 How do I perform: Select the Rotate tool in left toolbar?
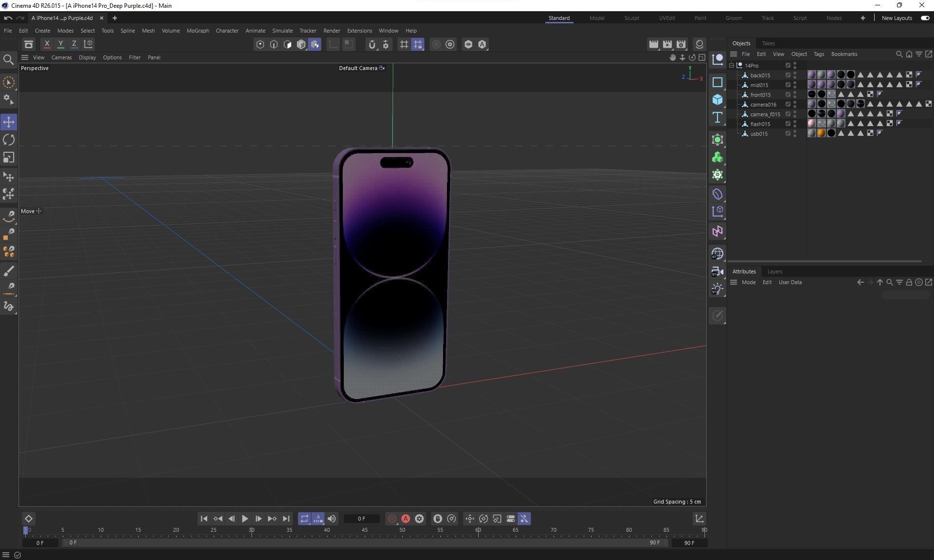click(9, 140)
